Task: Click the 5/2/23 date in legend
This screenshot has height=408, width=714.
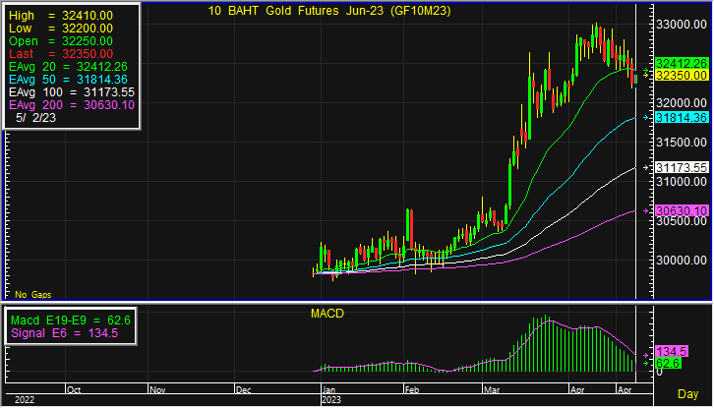Action: pyautogui.click(x=36, y=117)
